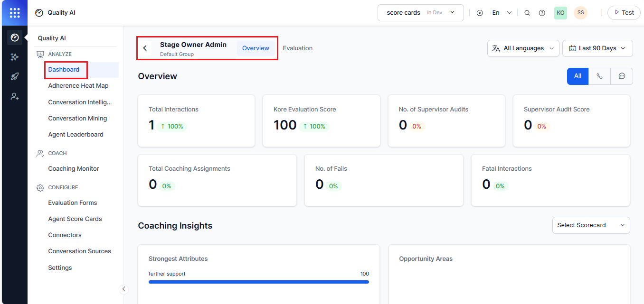Viewport: 644px width, 304px height.
Task: Open the Select Scorecard dropdown
Action: 591,225
